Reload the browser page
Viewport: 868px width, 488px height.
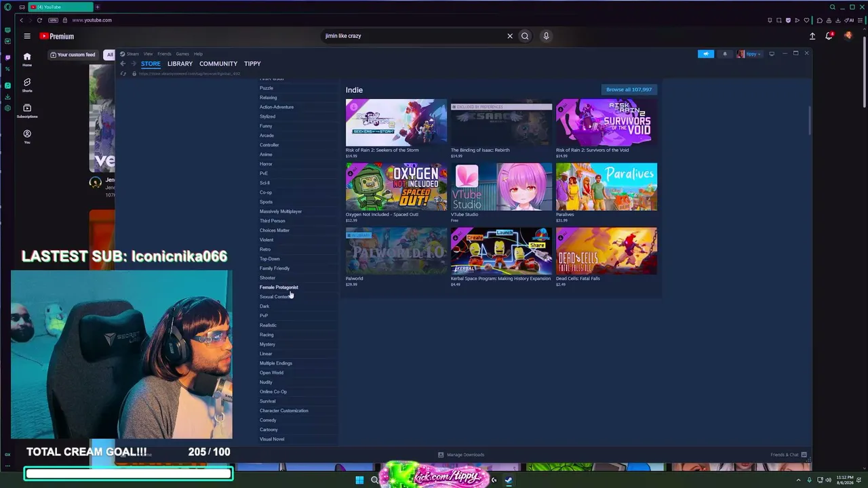tap(39, 20)
